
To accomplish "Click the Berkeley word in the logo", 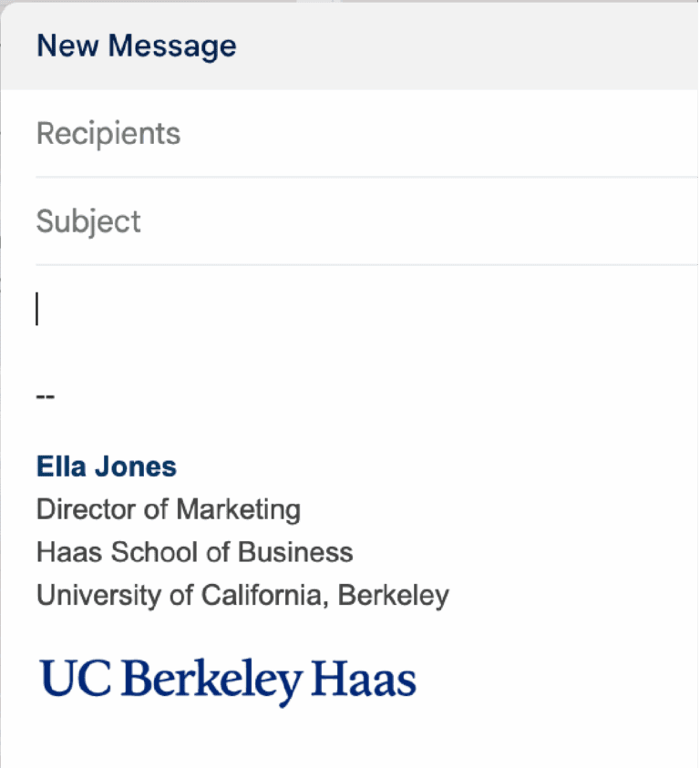I will coord(211,681).
